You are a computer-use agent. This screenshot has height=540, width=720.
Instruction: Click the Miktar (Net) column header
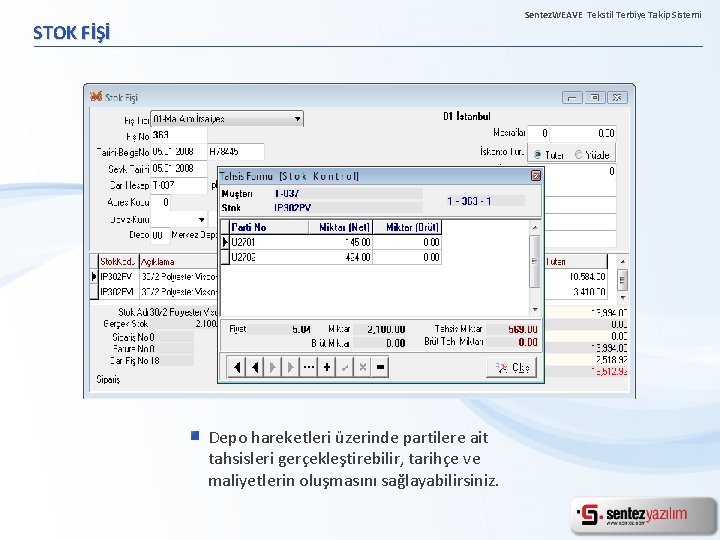pos(340,227)
